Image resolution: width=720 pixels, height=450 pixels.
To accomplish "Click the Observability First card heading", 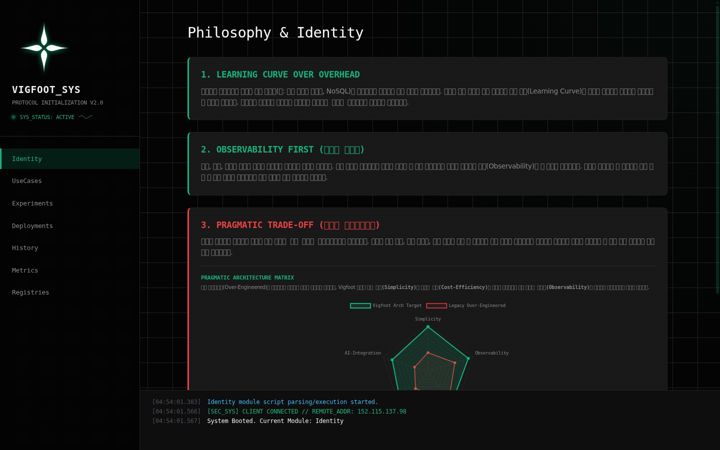I will 282,150.
